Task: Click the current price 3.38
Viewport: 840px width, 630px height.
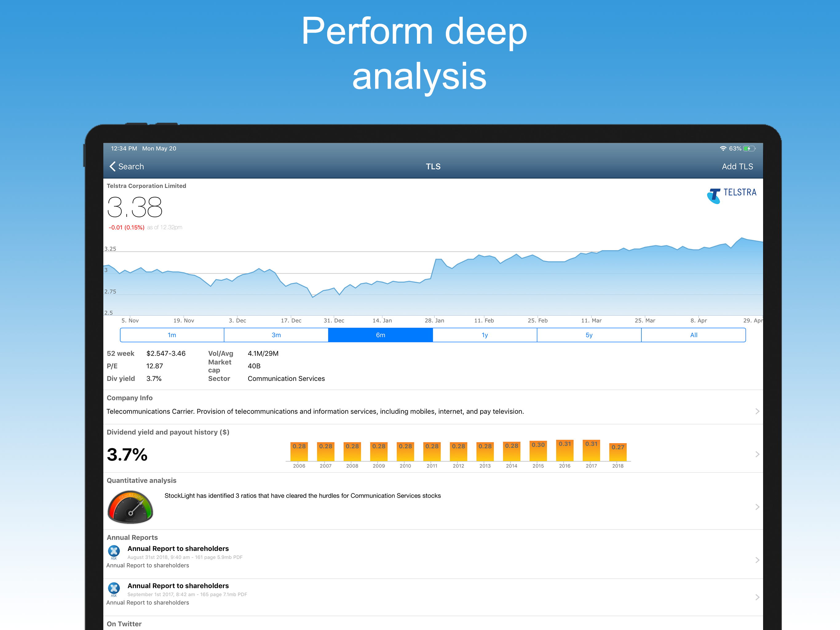Action: [135, 207]
